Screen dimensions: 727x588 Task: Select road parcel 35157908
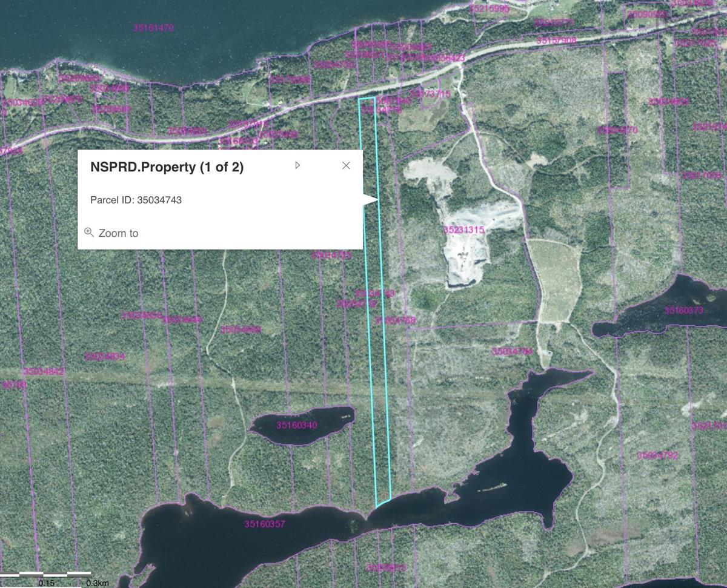coord(557,41)
